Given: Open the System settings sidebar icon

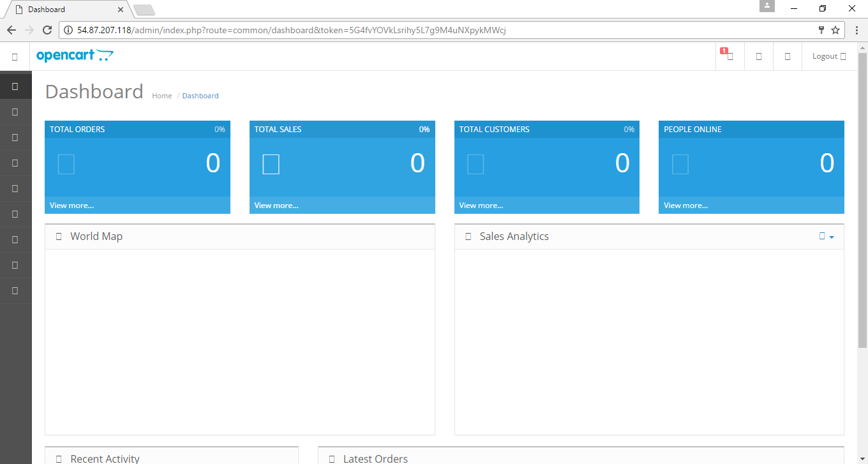Looking at the screenshot, I should tap(15, 265).
